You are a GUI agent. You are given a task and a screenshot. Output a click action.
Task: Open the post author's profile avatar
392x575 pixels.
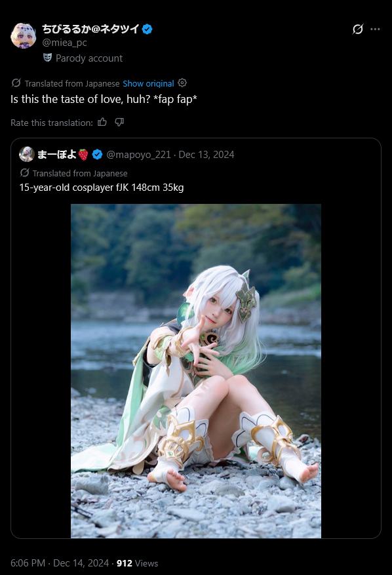coord(24,35)
